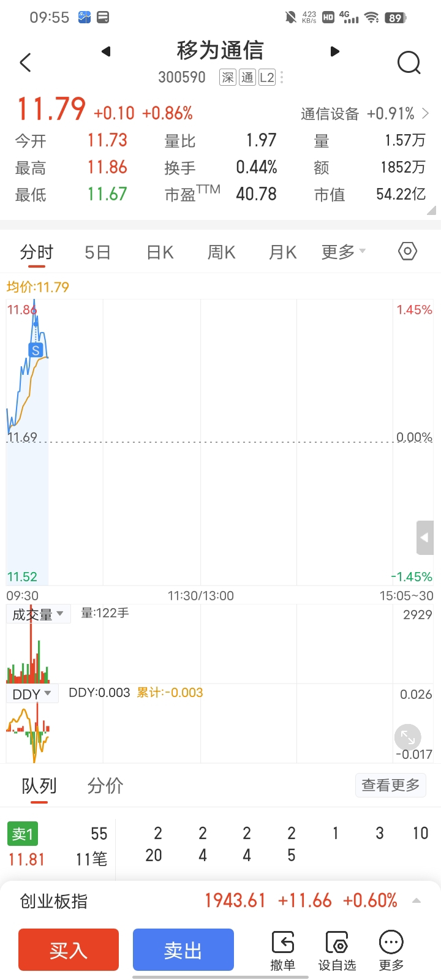Expand the side panel gray arrow handle
Viewport: 441px width, 980px height.
425,538
